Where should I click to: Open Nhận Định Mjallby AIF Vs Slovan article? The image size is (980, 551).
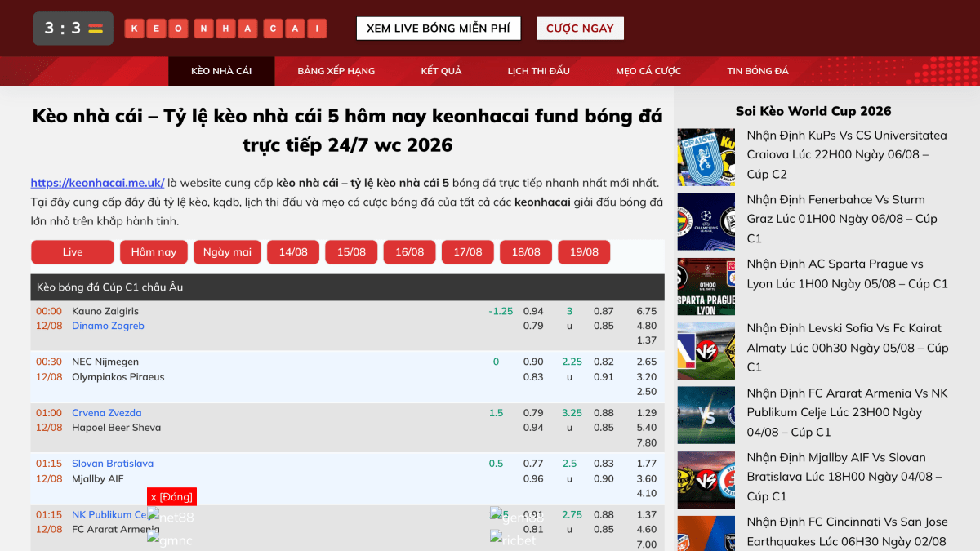844,477
